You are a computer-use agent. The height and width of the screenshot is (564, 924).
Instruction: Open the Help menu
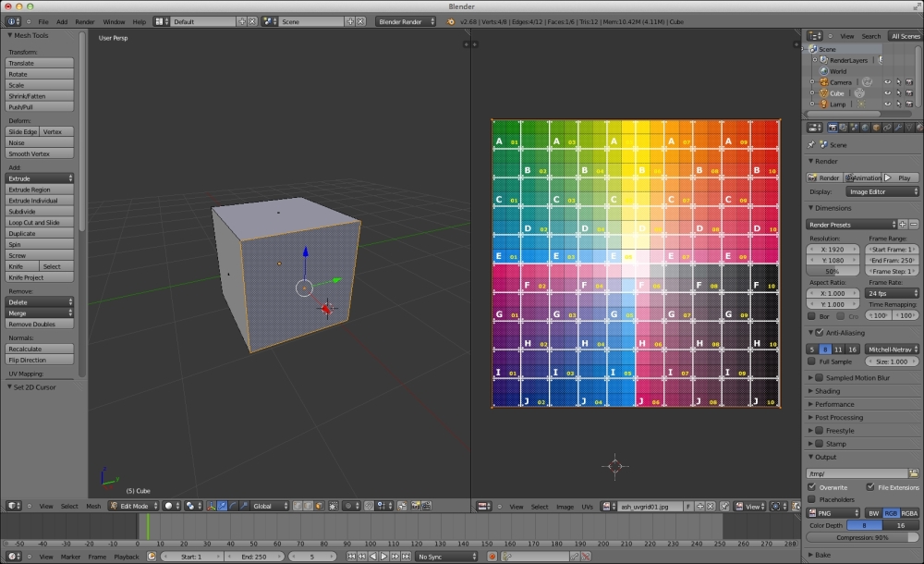click(x=140, y=22)
